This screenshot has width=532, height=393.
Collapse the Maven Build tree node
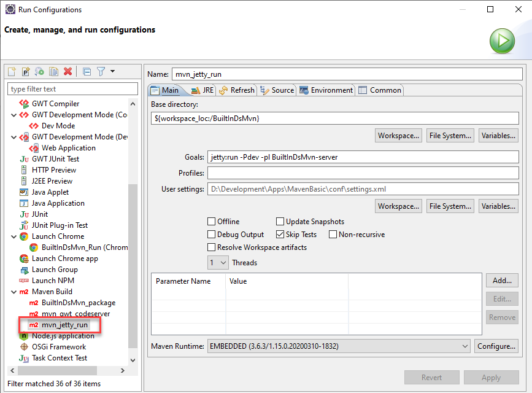click(14, 292)
